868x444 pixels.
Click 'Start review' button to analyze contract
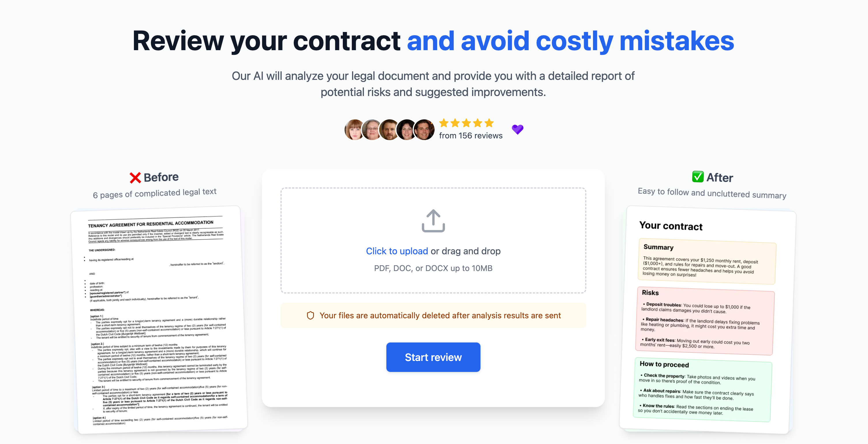(433, 357)
